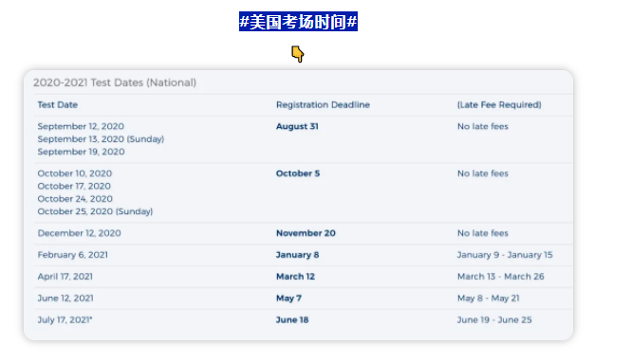Select the 'July 17, 2021*' test date
This screenshot has height=364, width=631.
65,319
